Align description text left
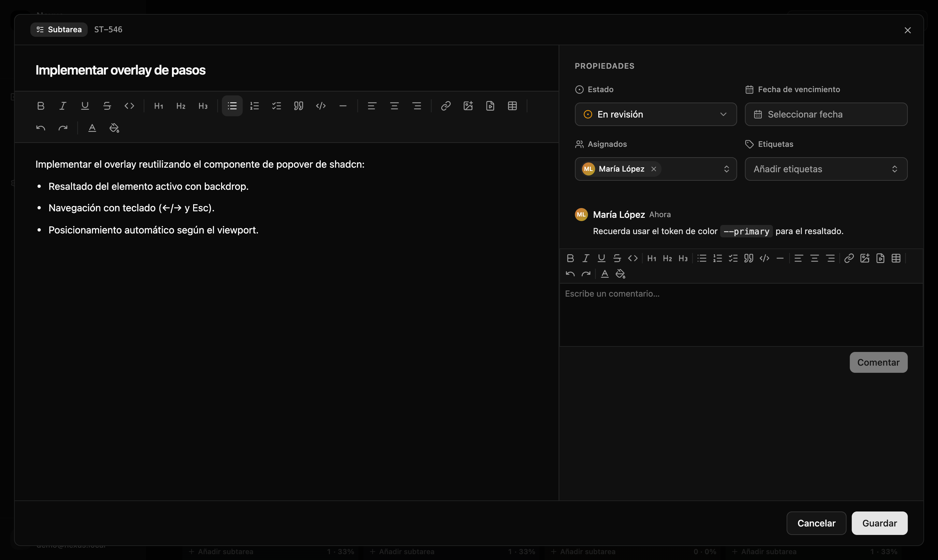This screenshot has width=938, height=560. pos(372,106)
